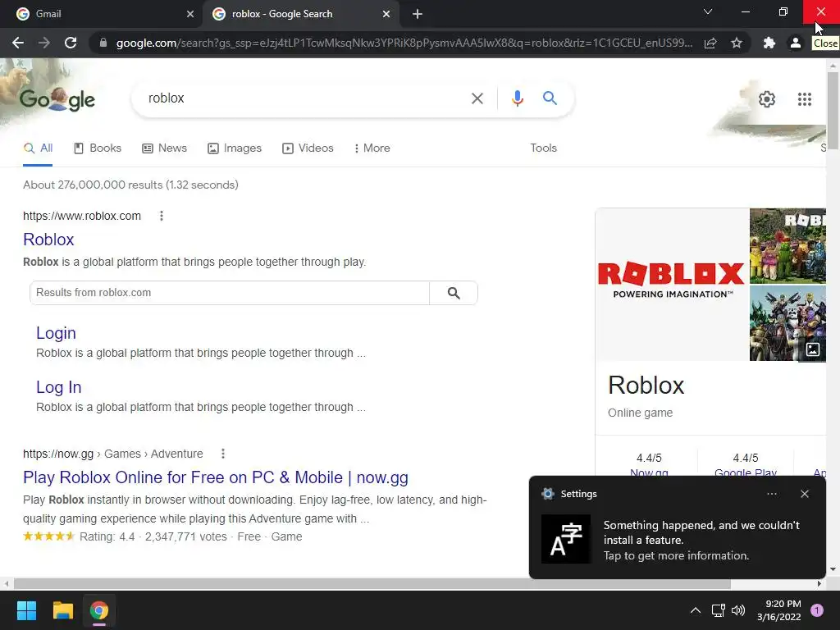Viewport: 840px width, 630px height.
Task: Go back with the browser back arrow
Action: [x=18, y=43]
